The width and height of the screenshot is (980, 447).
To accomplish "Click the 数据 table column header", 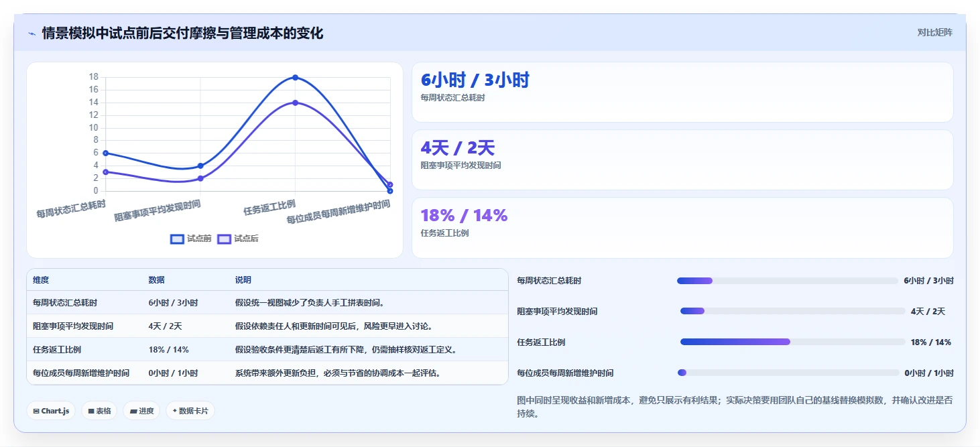I will tap(156, 280).
